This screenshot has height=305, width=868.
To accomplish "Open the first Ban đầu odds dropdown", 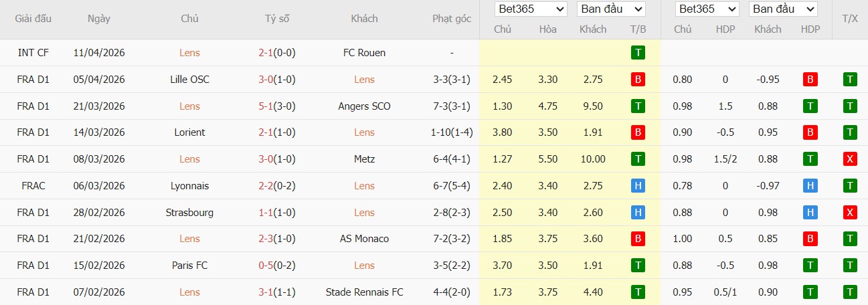I will (611, 9).
